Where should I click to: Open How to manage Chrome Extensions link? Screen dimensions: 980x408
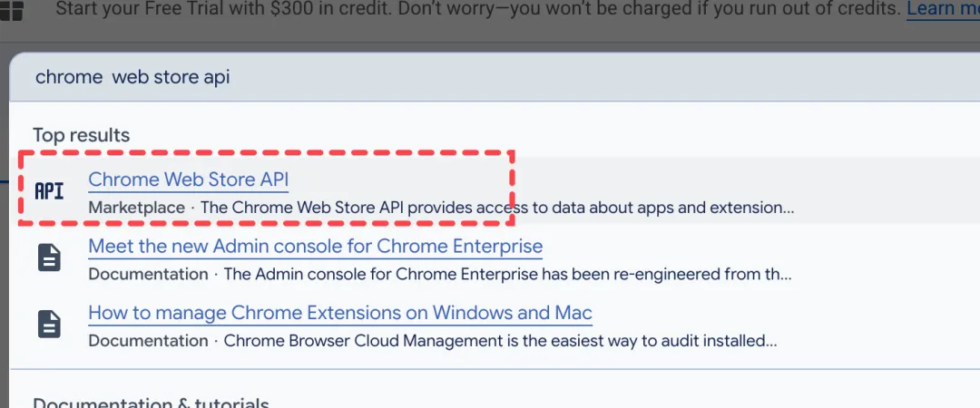pyautogui.click(x=340, y=313)
